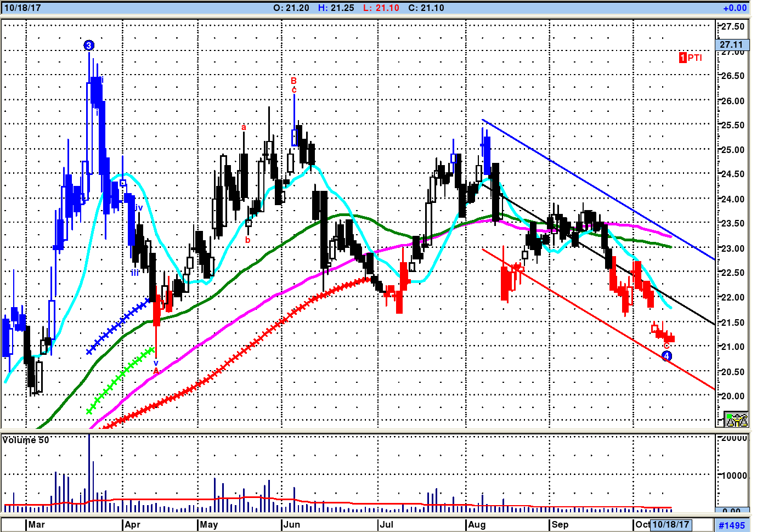Image resolution: width=768 pixels, height=532 pixels.
Task: Click the 10/18/17 date marker on time axis
Action: (x=670, y=524)
